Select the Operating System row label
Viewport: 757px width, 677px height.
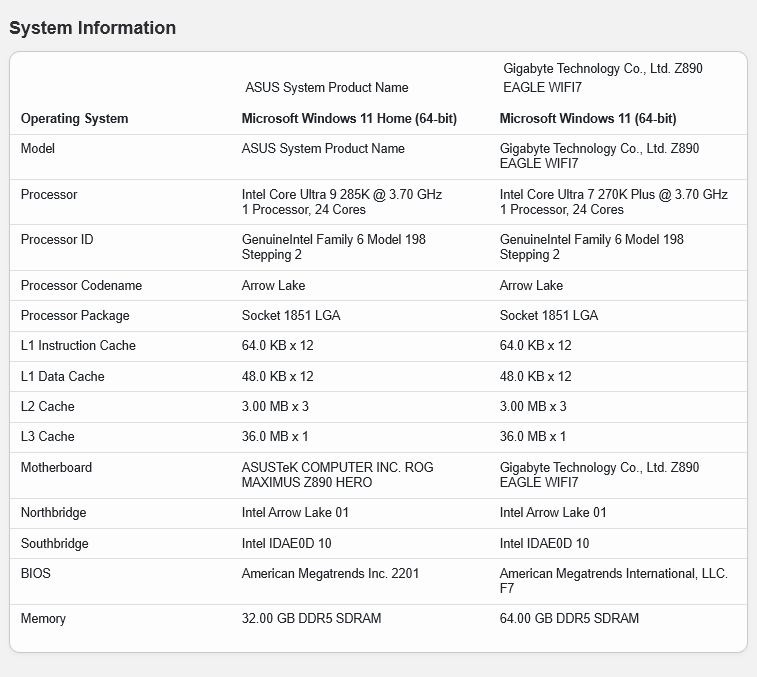(x=74, y=118)
